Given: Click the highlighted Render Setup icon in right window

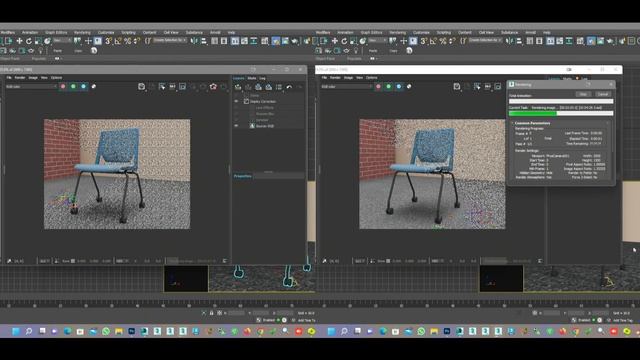Looking at the screenshot, I should [591, 41].
